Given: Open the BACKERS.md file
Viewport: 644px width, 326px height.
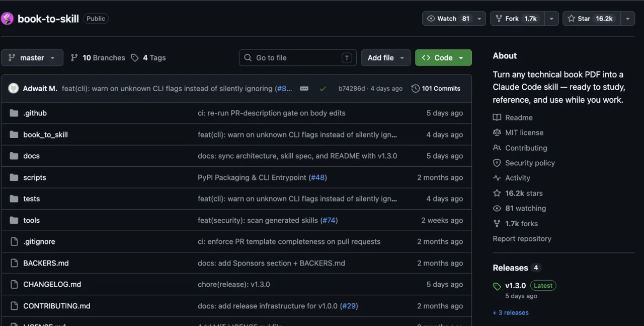Looking at the screenshot, I should 46,263.
